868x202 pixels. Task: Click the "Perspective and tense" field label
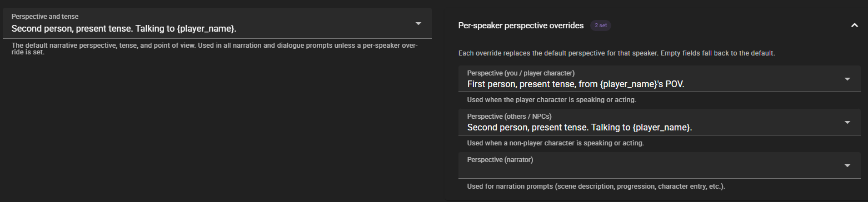[45, 17]
